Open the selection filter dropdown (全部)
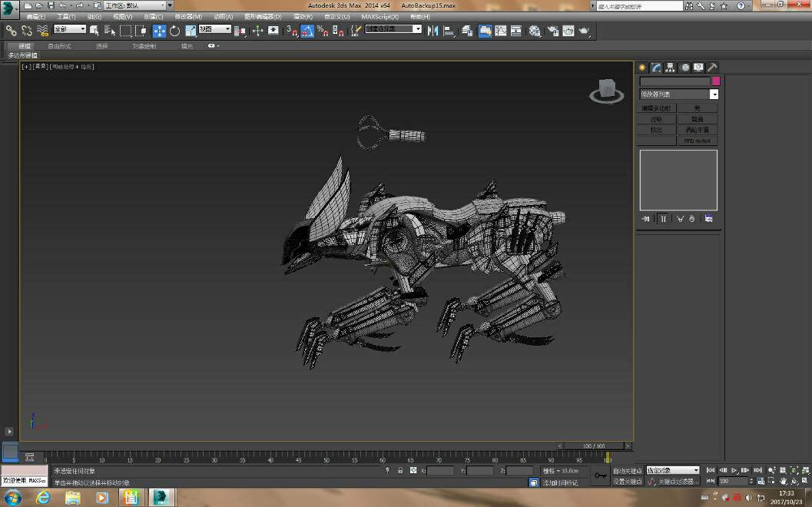 tap(69, 29)
